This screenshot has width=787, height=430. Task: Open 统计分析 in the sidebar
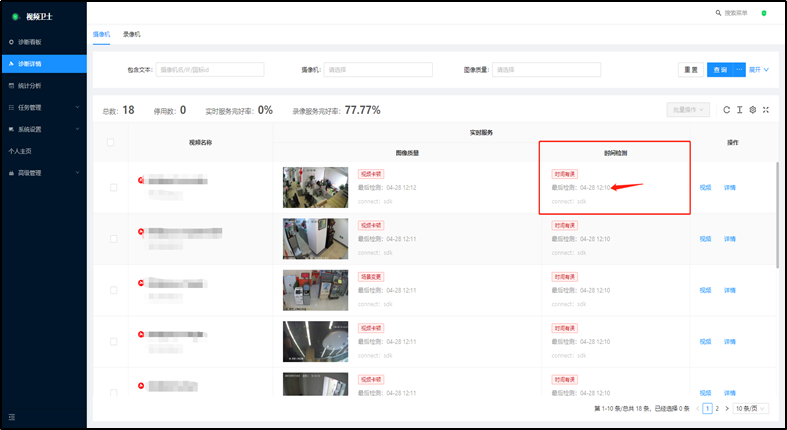click(44, 86)
